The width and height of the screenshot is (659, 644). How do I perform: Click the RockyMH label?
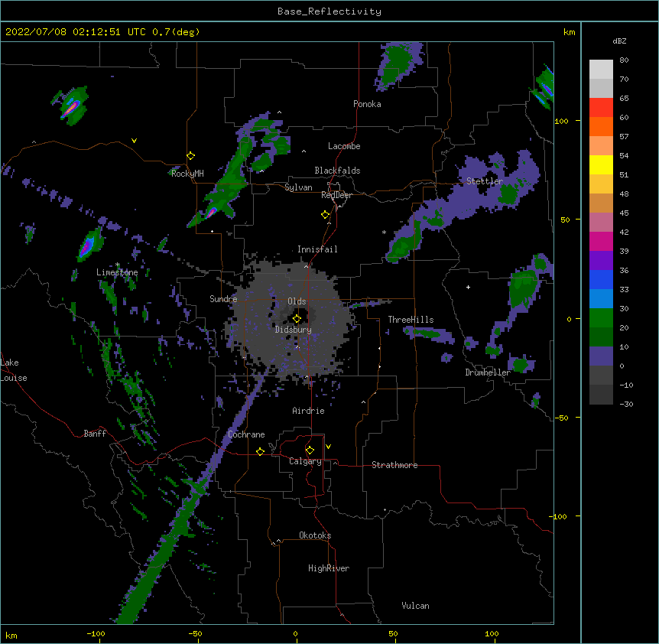(187, 174)
